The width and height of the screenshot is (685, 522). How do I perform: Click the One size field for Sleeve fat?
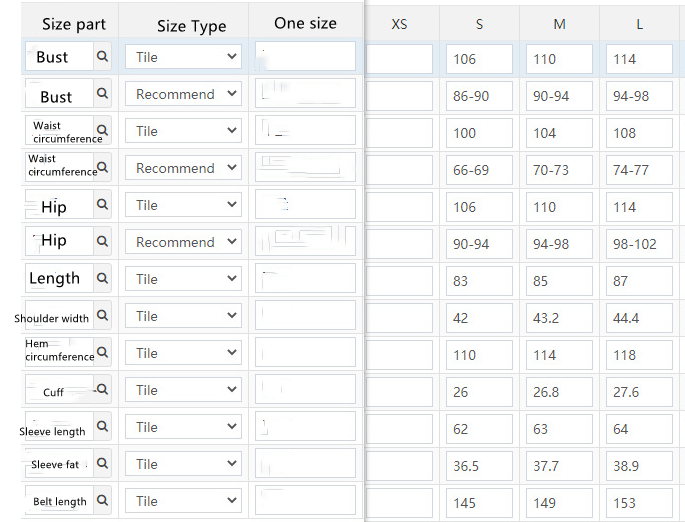[305, 464]
